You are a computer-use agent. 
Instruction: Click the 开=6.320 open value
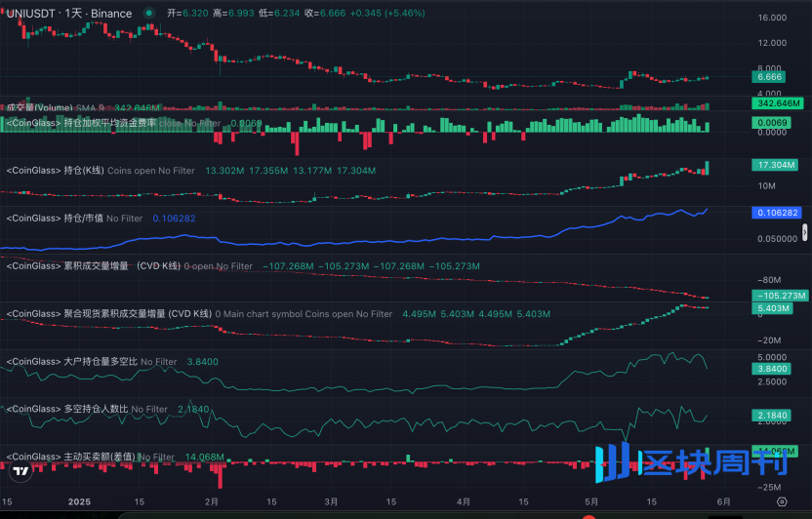(x=187, y=13)
